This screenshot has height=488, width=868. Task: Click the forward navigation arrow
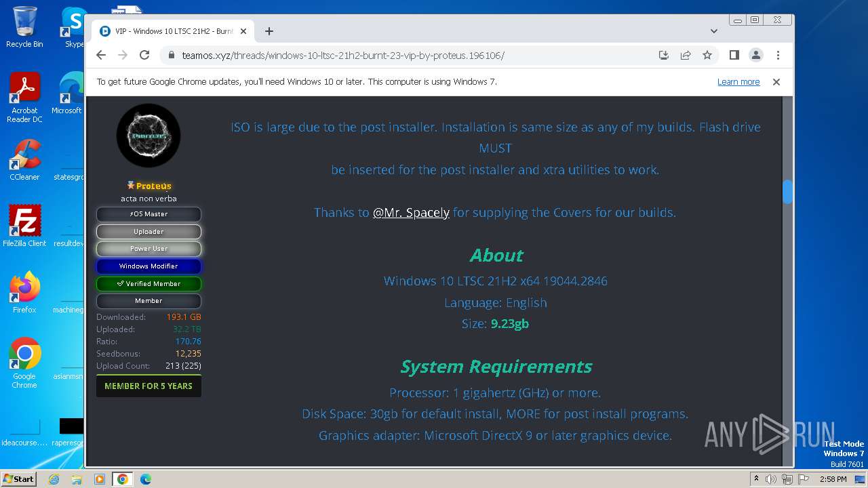[x=123, y=56]
